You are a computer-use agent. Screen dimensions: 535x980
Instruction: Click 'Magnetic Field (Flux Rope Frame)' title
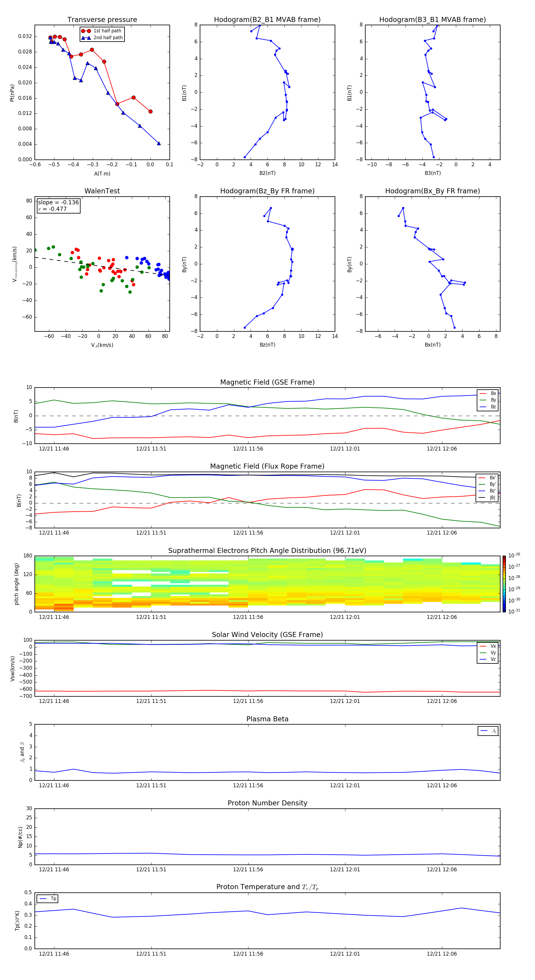coord(267,467)
